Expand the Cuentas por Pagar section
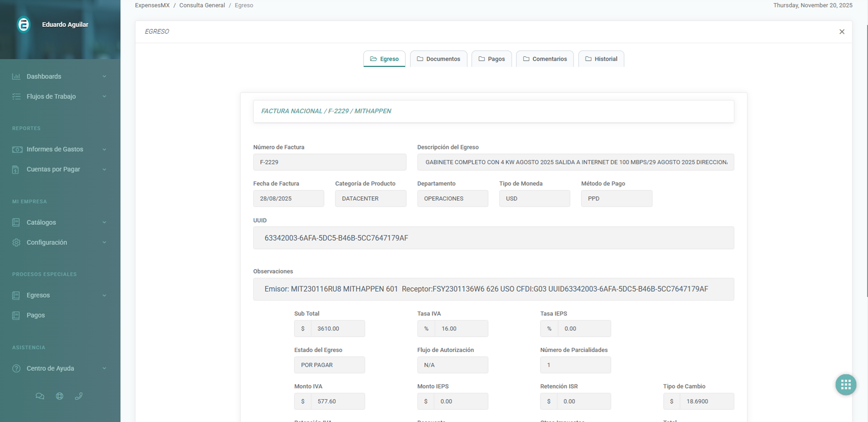The height and width of the screenshot is (422, 868). pyautogui.click(x=104, y=169)
